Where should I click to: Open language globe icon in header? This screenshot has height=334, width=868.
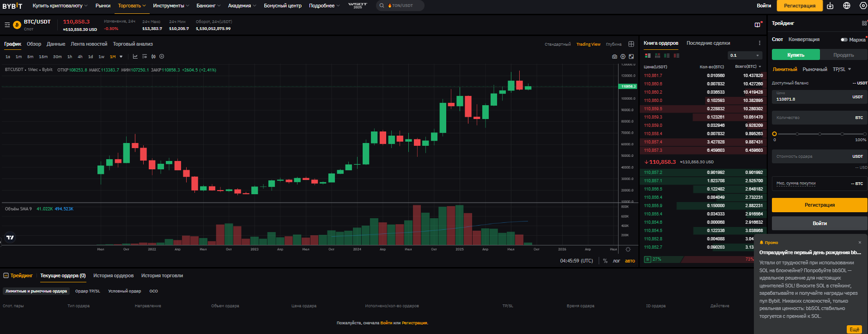coord(846,6)
